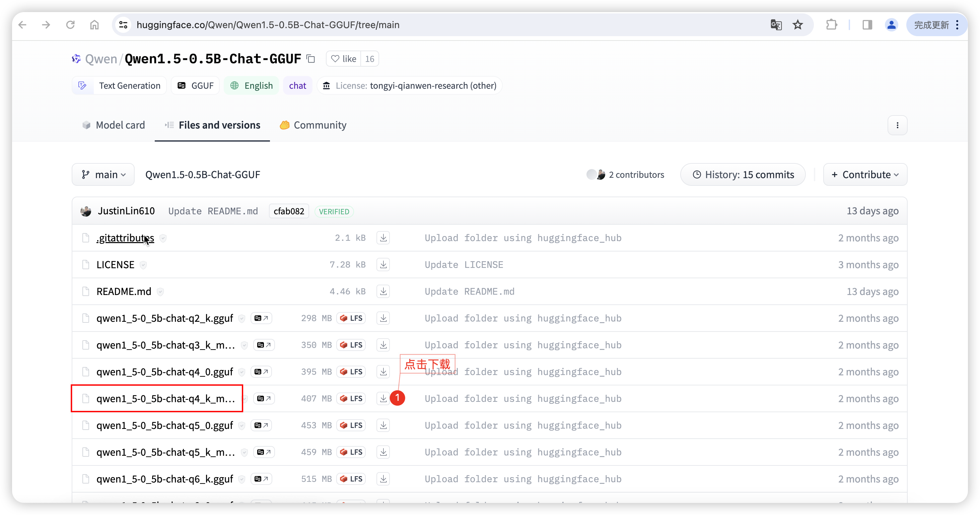This screenshot has height=515, width=980.
Task: Download qwen1_5-0_5b-chat-q4_k_m.gguf via download icon
Action: point(383,398)
